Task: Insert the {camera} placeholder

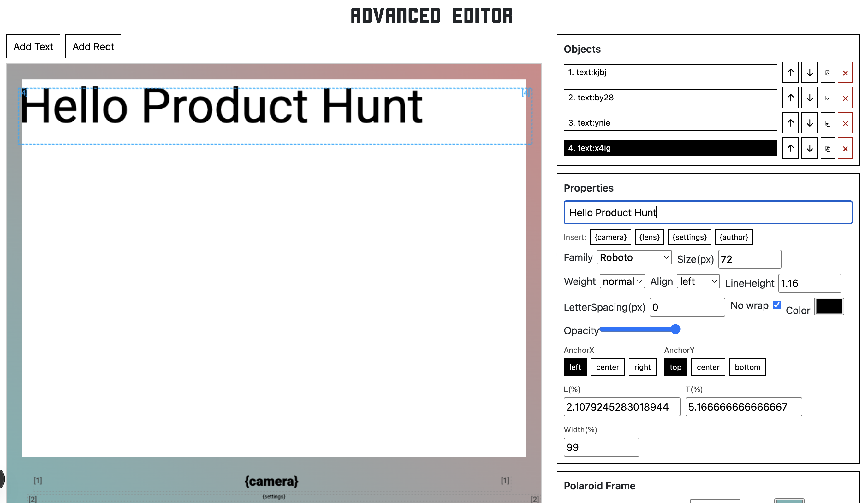Action: [611, 237]
